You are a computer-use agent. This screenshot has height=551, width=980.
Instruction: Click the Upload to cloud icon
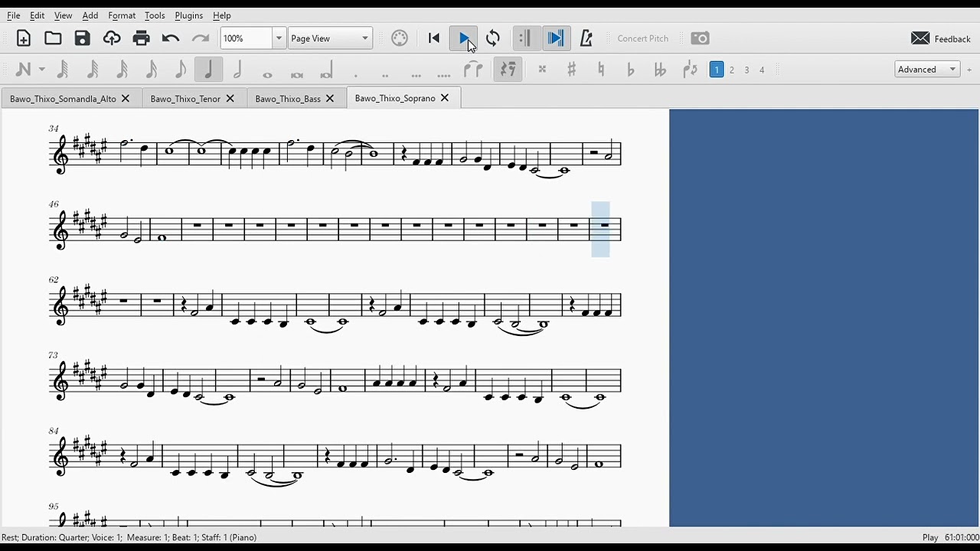(x=112, y=38)
